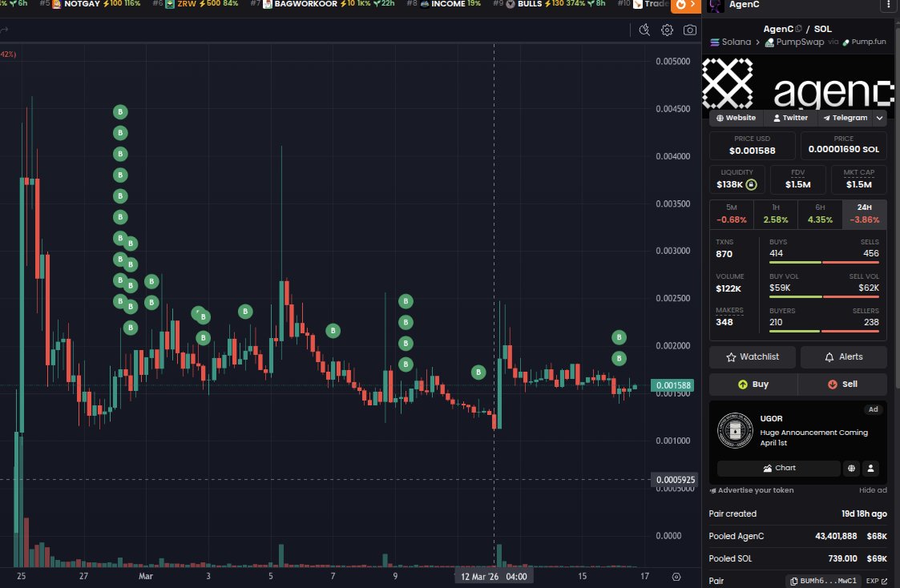Click the buy versus sell volume bar under $59K
The width and height of the screenshot is (900, 588).
(x=824, y=296)
